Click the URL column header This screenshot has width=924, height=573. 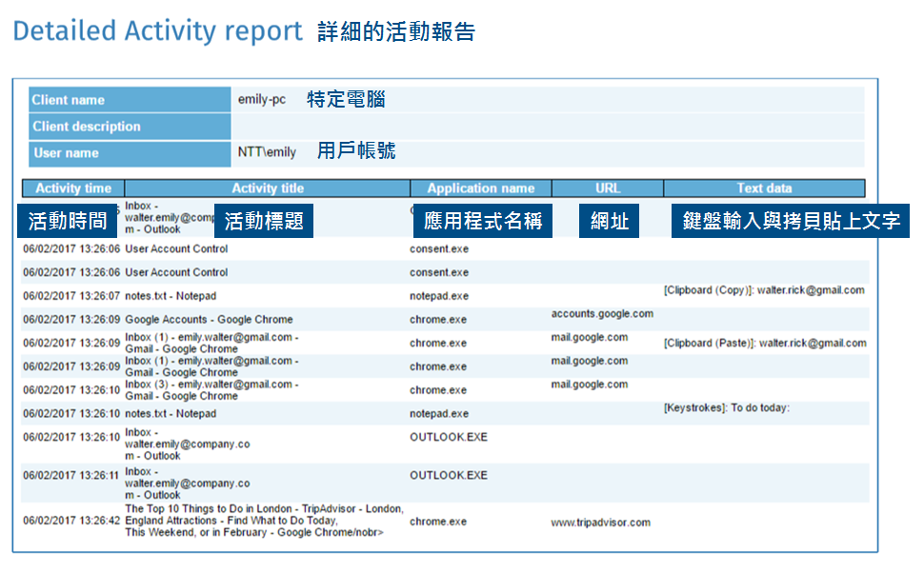click(608, 188)
